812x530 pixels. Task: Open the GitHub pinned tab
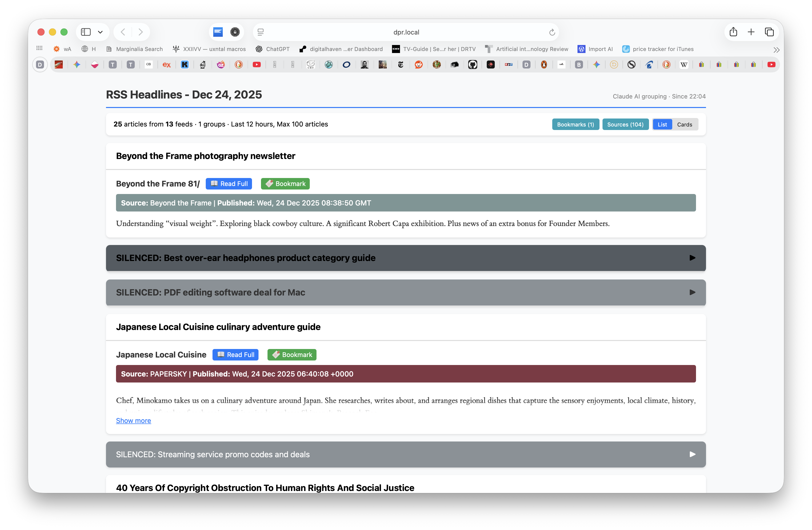pyautogui.click(x=472, y=64)
